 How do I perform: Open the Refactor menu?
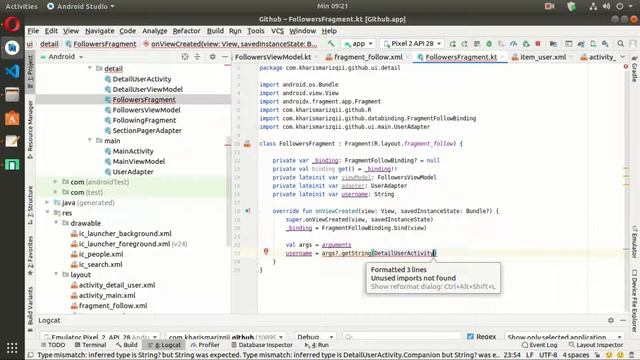point(186,31)
